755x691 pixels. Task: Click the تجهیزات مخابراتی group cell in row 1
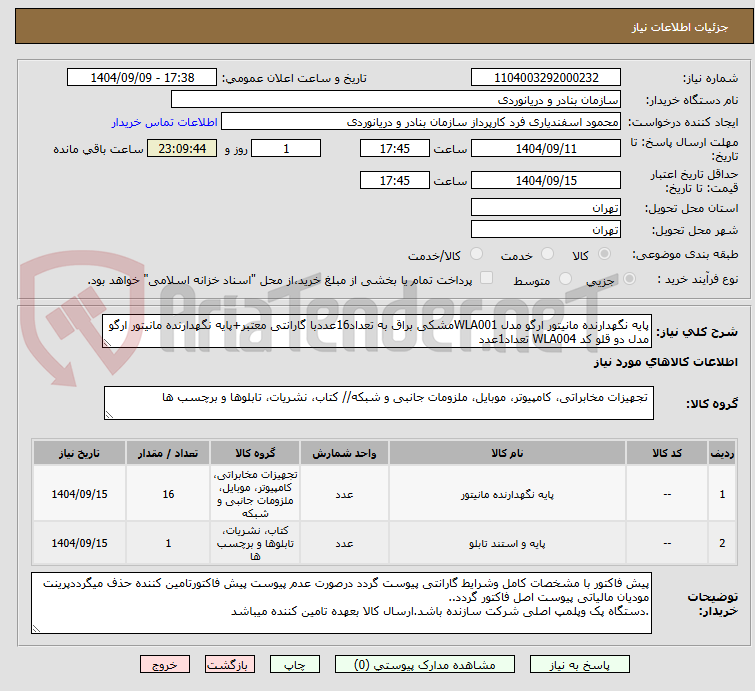coord(255,494)
